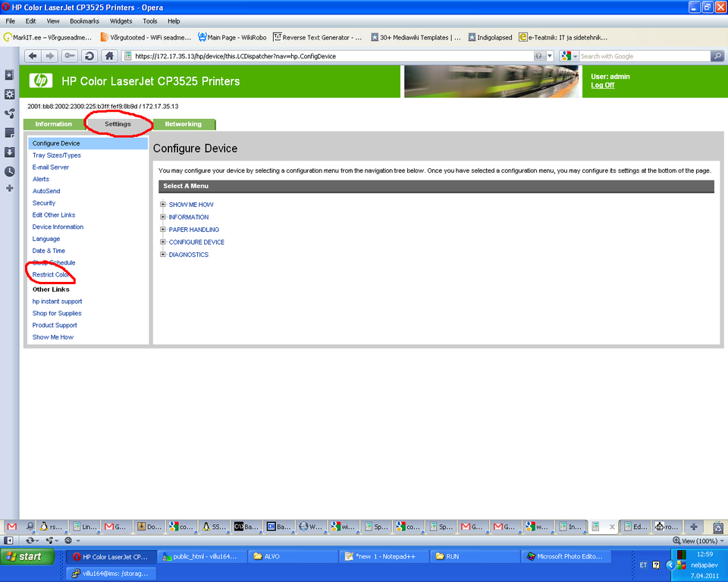Open the Bookmarks menu

84,21
